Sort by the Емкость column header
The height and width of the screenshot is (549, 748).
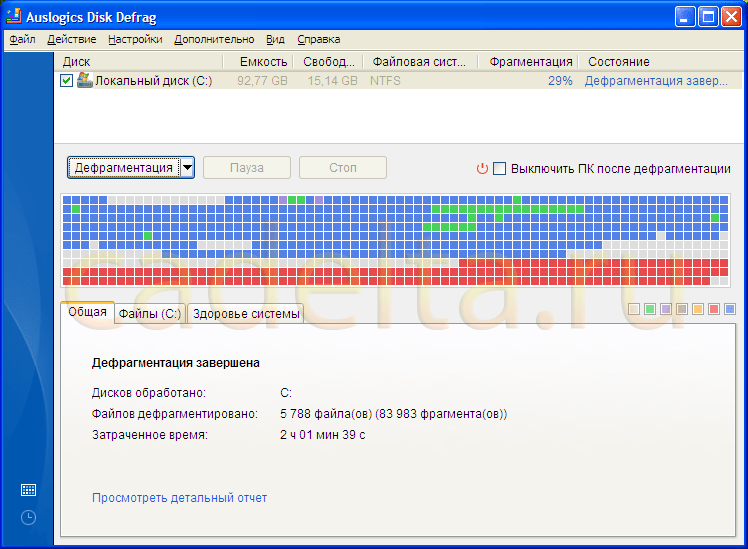(x=257, y=62)
